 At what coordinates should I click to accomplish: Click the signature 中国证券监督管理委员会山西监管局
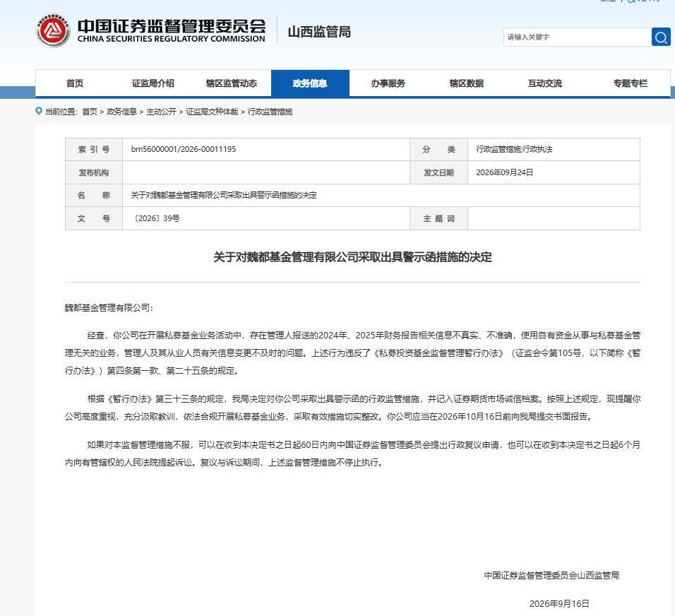pos(551,575)
